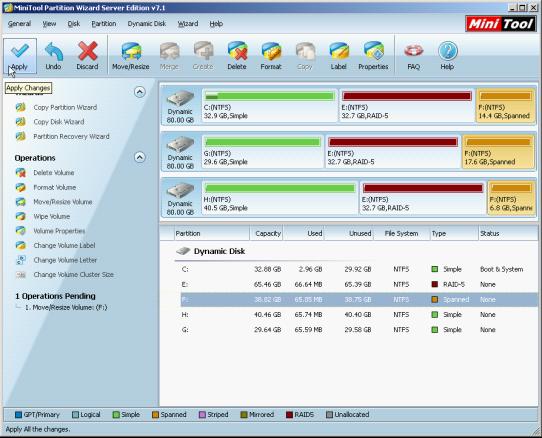Open the Dynamic Disk menu
The height and width of the screenshot is (438, 542).
point(147,24)
